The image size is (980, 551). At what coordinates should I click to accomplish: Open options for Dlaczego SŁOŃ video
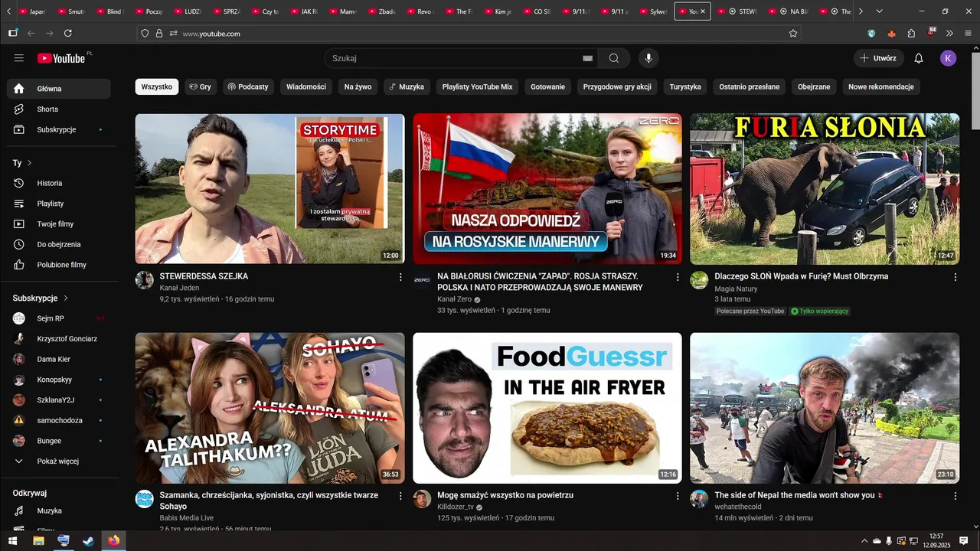point(955,277)
